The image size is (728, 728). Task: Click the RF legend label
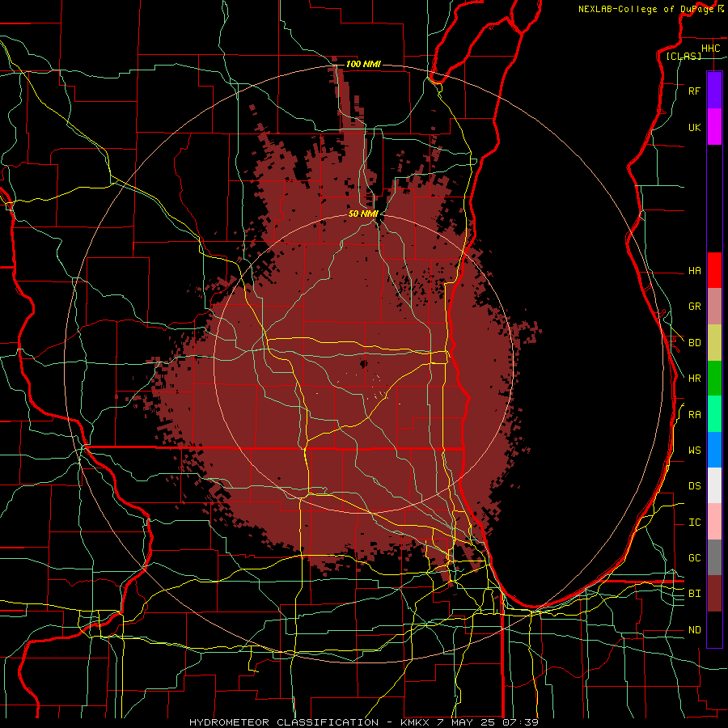tap(694, 91)
